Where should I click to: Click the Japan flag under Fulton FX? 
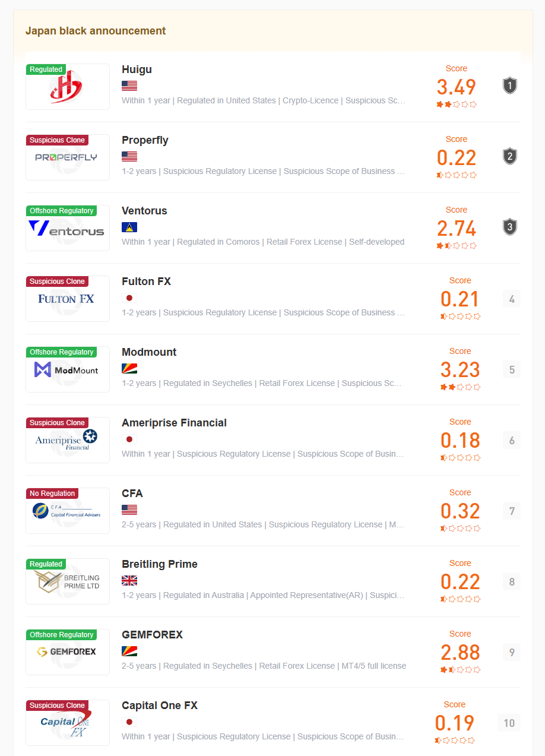point(129,298)
